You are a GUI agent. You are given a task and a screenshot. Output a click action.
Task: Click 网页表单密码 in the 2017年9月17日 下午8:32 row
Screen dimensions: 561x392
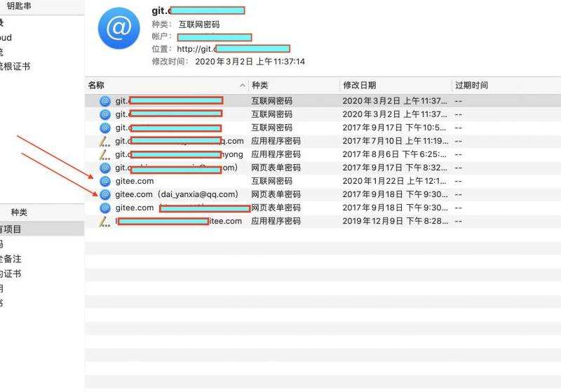(x=276, y=168)
